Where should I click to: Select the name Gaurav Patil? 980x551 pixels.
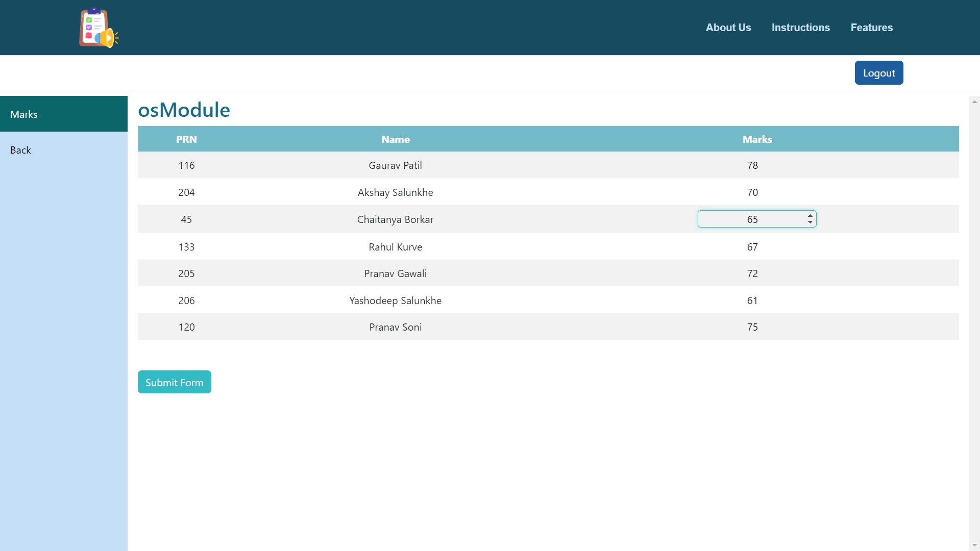[x=395, y=165]
